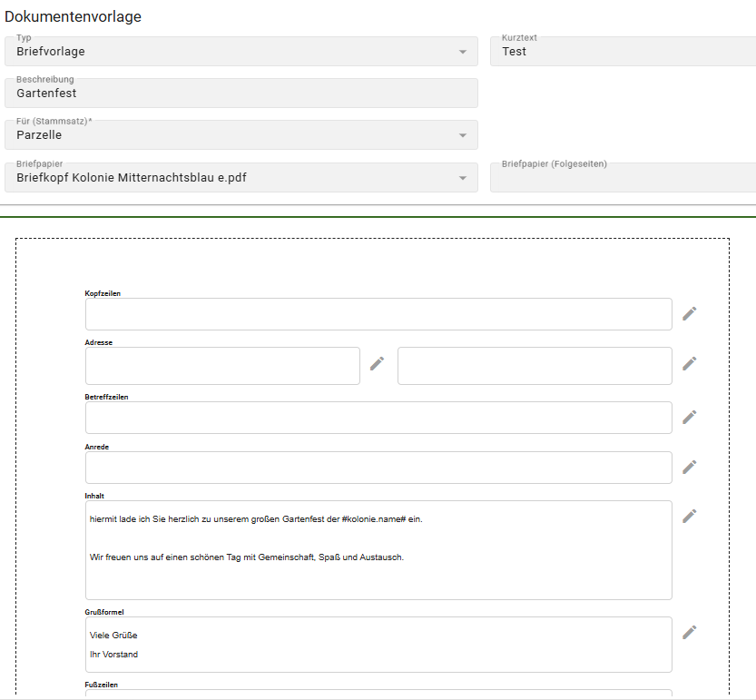
Task: Click the pencil icon for the right Adresse box
Action: click(x=690, y=363)
